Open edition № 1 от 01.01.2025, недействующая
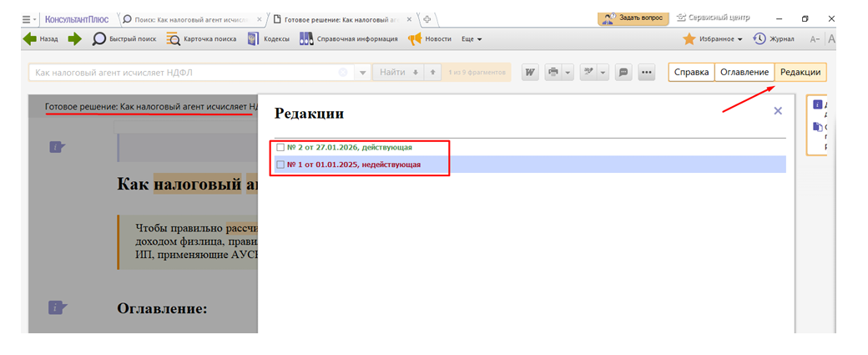 [353, 165]
